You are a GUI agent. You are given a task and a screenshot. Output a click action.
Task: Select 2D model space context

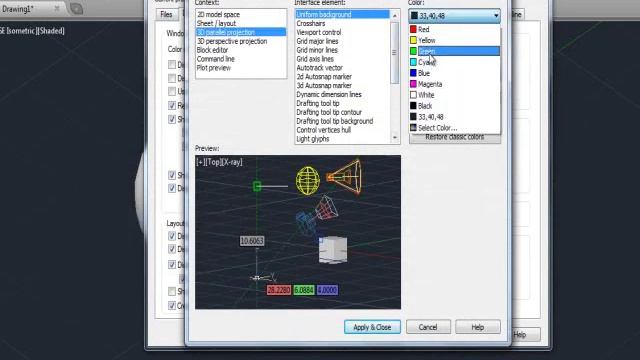[x=241, y=14]
